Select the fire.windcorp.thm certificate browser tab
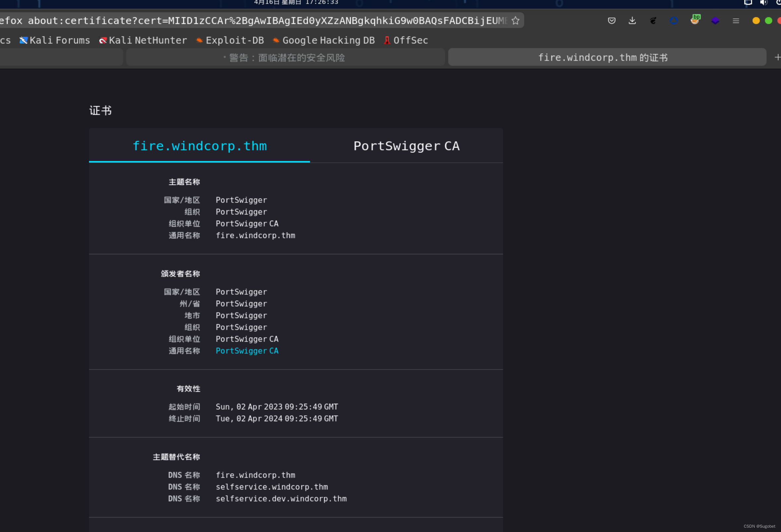Screen dimensions: 781x532 pyautogui.click(x=607, y=57)
